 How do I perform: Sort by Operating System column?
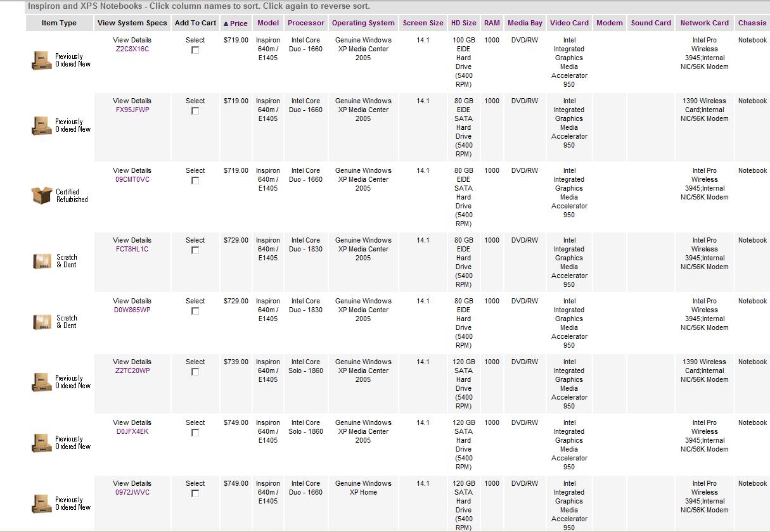(x=363, y=23)
